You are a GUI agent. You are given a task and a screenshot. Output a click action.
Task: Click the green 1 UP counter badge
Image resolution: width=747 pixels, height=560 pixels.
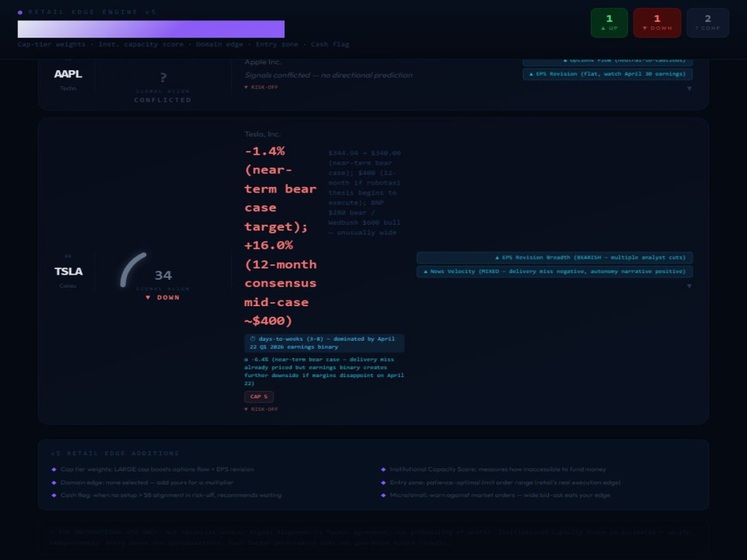pos(609,23)
